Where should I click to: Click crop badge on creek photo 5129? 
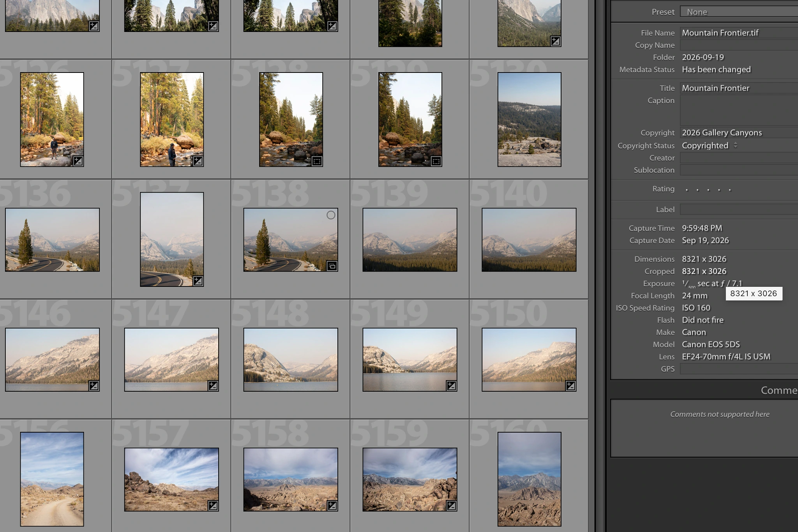(x=436, y=161)
